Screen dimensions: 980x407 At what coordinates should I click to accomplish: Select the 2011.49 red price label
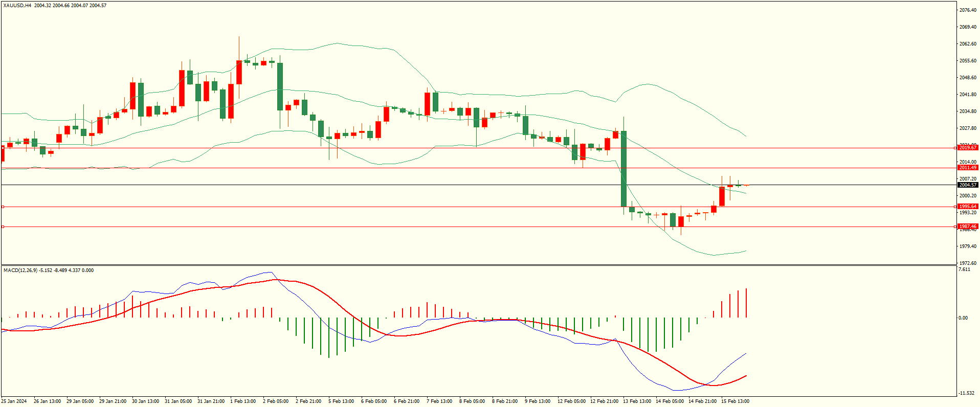coord(967,168)
